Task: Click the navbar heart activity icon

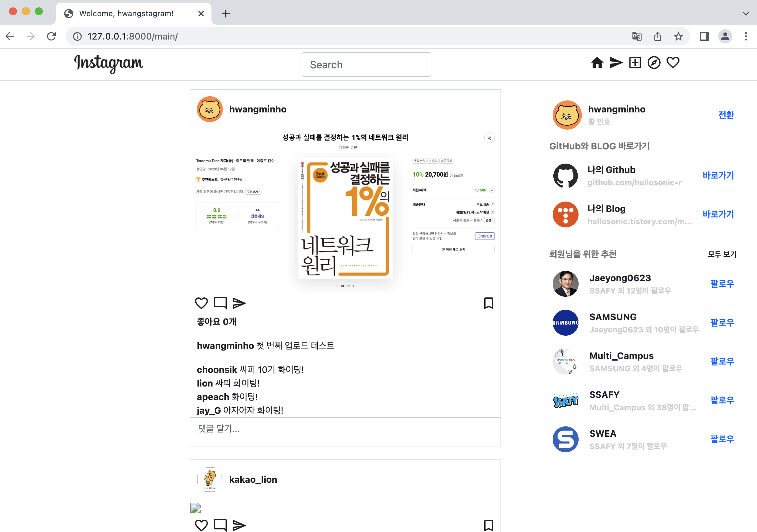Action: point(673,63)
